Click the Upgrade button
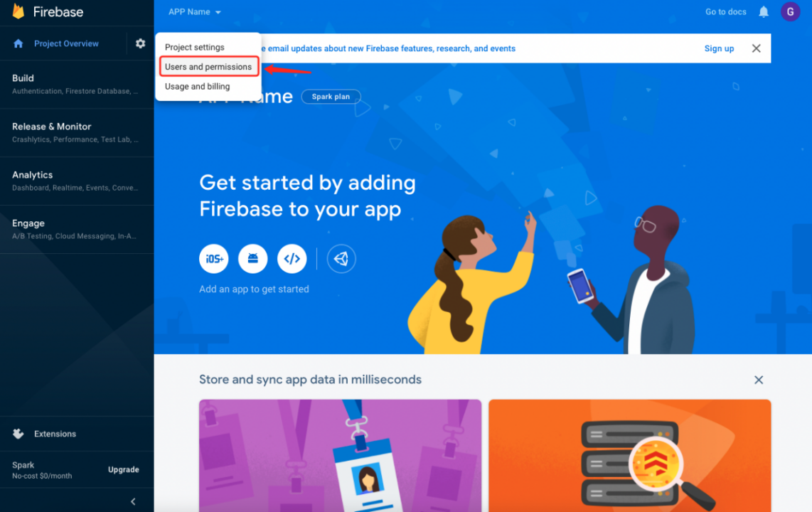Image resolution: width=812 pixels, height=512 pixels. [123, 469]
